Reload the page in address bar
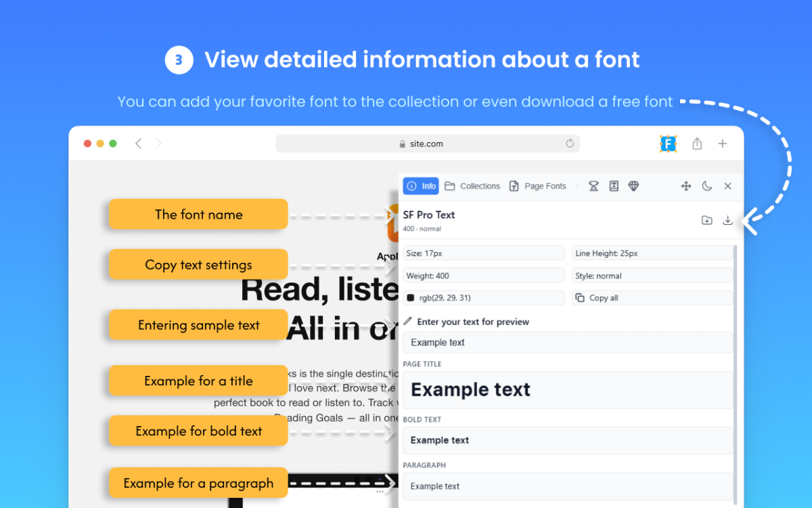Image resolution: width=812 pixels, height=508 pixels. [x=570, y=144]
